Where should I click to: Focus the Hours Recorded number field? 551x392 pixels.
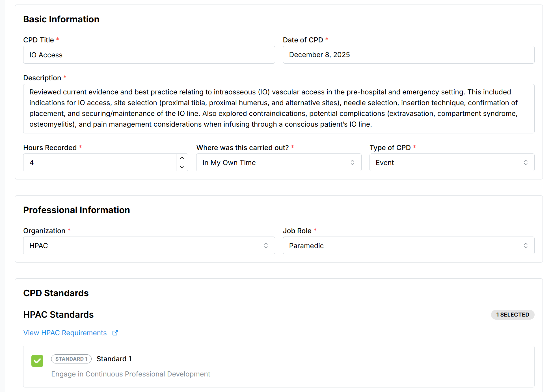[x=100, y=163]
